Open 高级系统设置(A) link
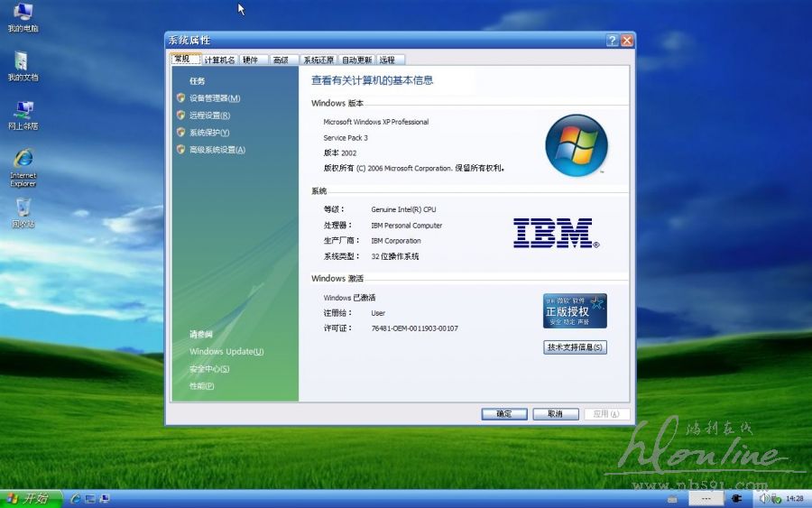Viewport: 812px width, 508px height. (x=217, y=150)
